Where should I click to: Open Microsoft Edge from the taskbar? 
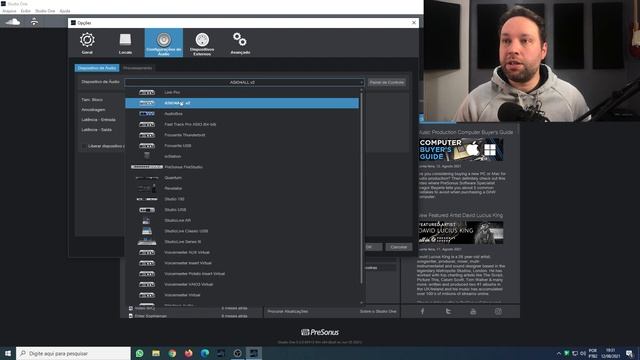pos(205,353)
